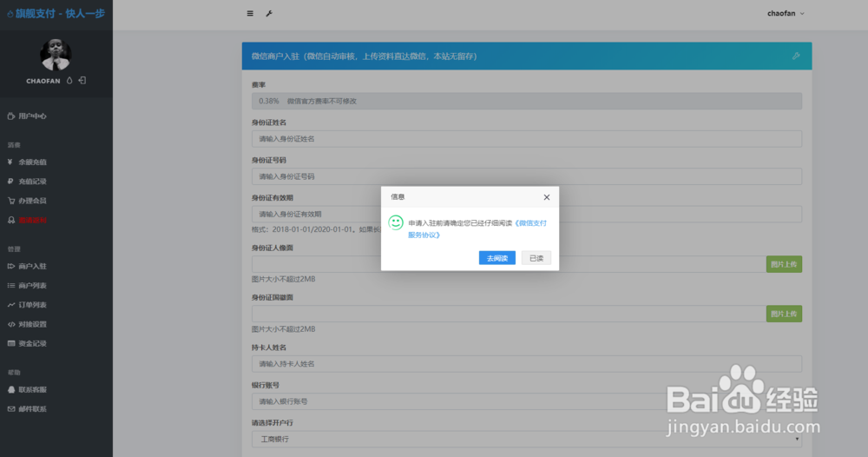Open 商户列表 list icon item
The height and width of the screenshot is (457, 868).
(27, 286)
